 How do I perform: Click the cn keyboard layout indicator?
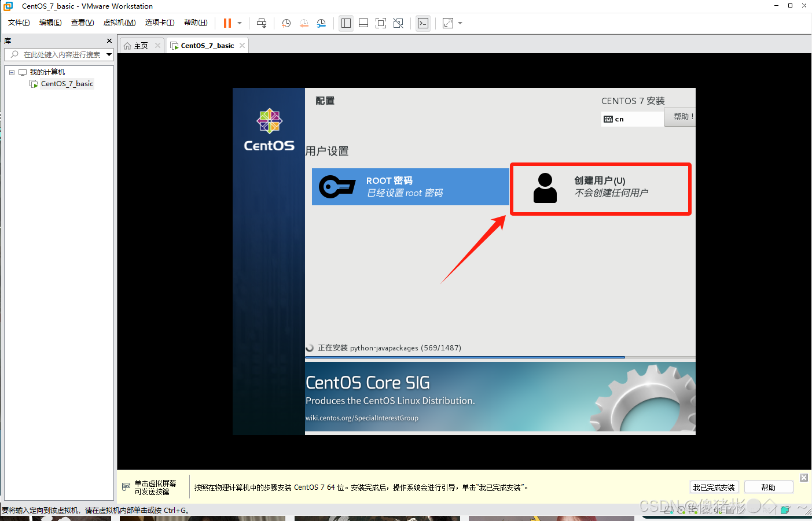pyautogui.click(x=632, y=119)
